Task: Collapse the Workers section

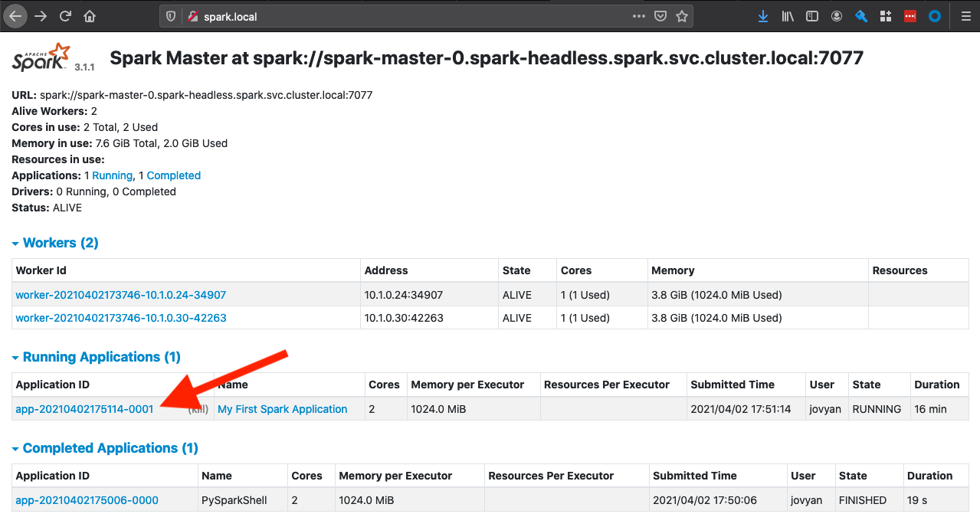Action: click(x=15, y=242)
